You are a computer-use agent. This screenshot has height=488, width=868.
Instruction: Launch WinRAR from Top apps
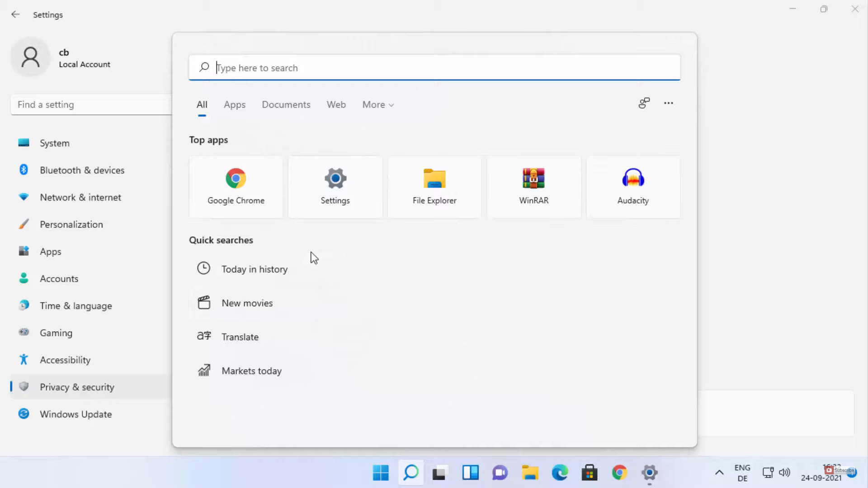(533, 187)
